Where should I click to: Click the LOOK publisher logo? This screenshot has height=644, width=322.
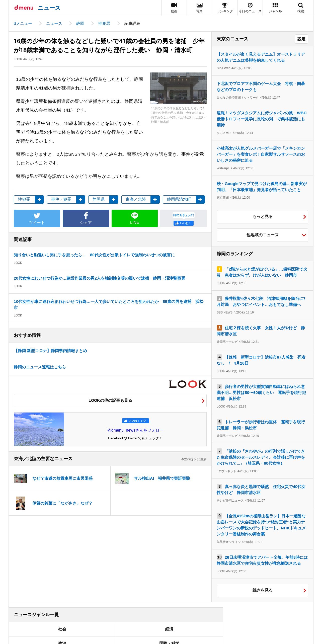188,384
